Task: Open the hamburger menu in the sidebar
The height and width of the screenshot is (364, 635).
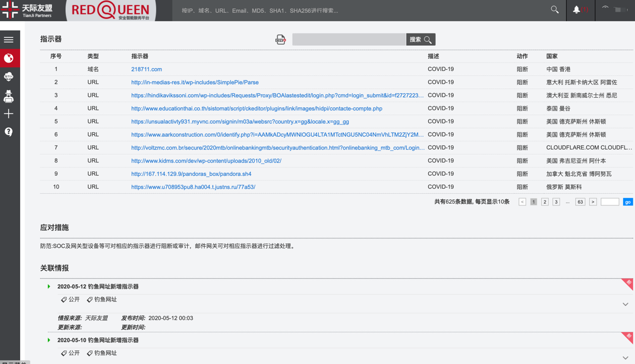Action: pyautogui.click(x=8, y=40)
